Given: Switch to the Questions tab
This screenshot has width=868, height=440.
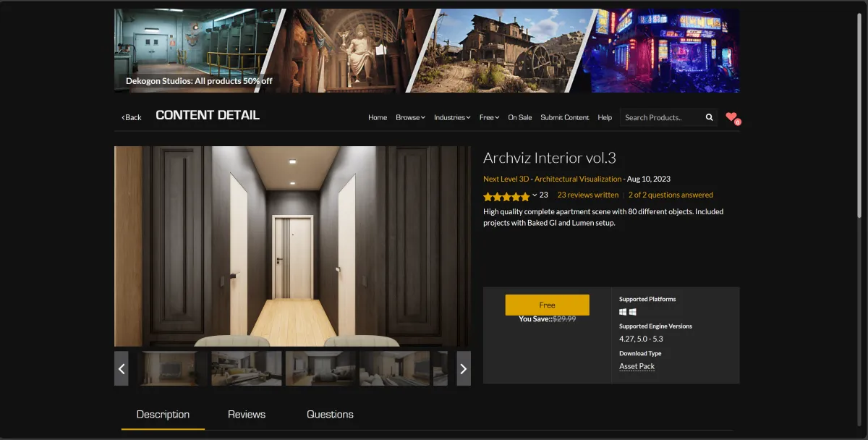Looking at the screenshot, I should [x=330, y=414].
